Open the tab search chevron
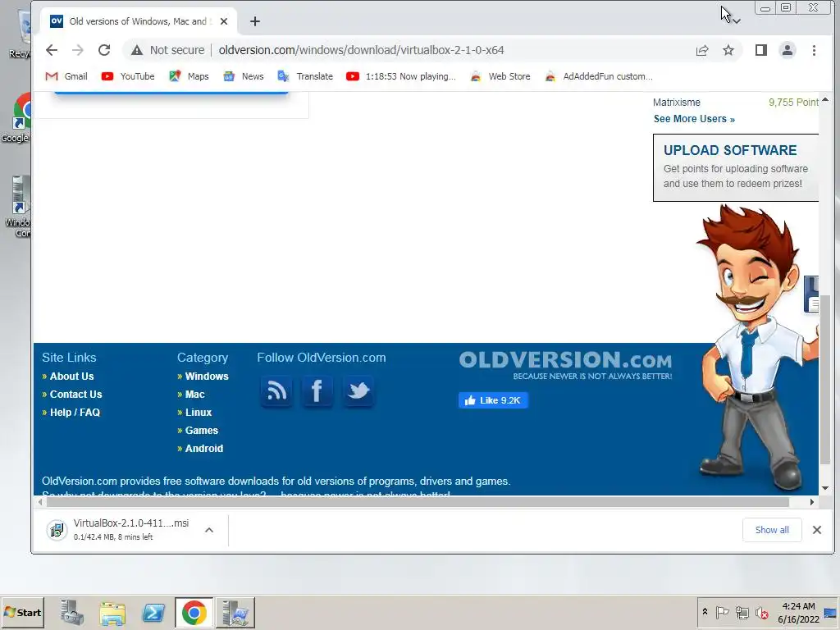This screenshot has height=630, width=840. tap(737, 21)
